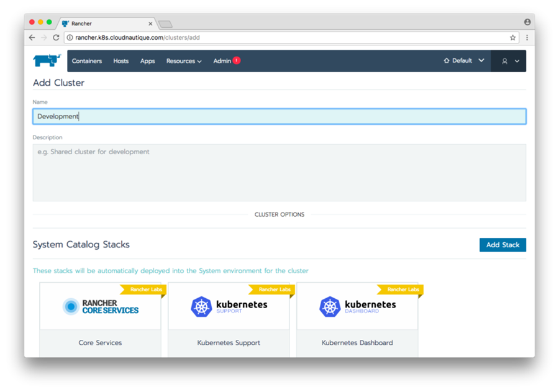Open the Containers menu

coord(87,61)
